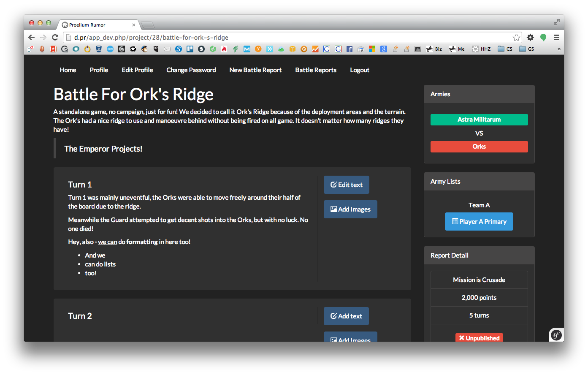
Task: Click the red Unpublished status badge
Action: coord(479,338)
